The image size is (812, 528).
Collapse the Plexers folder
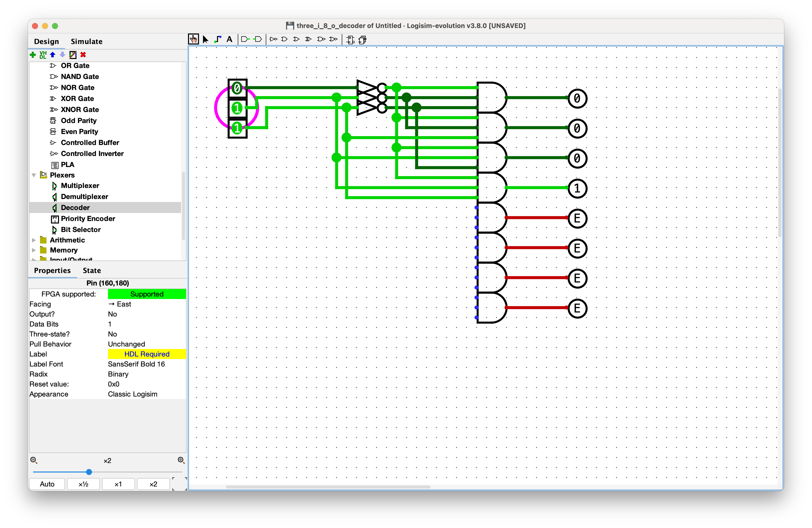coord(34,175)
